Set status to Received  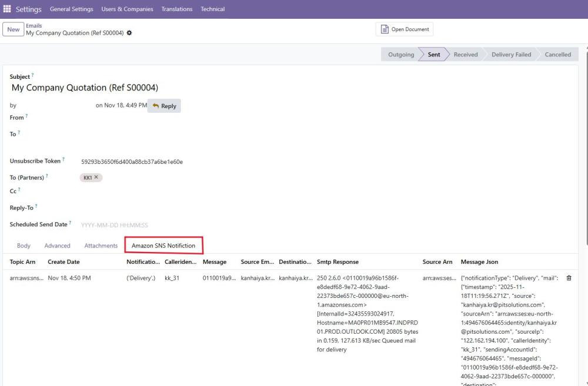pyautogui.click(x=465, y=55)
